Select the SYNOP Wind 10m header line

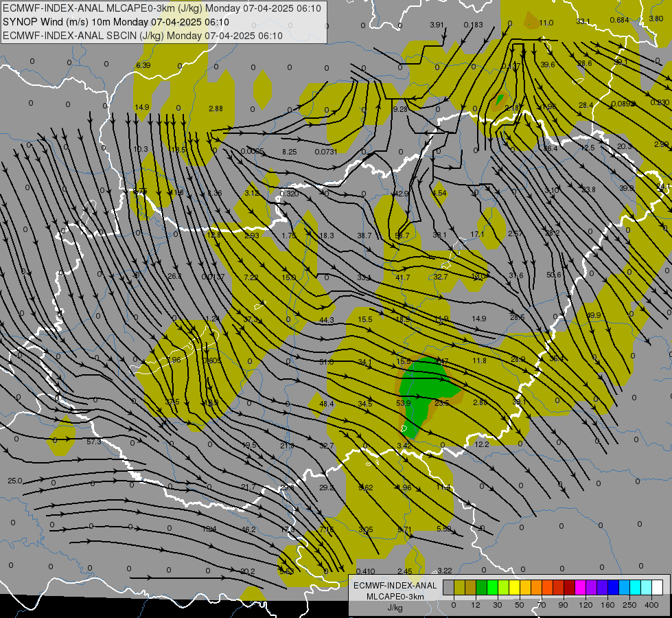tap(116, 22)
